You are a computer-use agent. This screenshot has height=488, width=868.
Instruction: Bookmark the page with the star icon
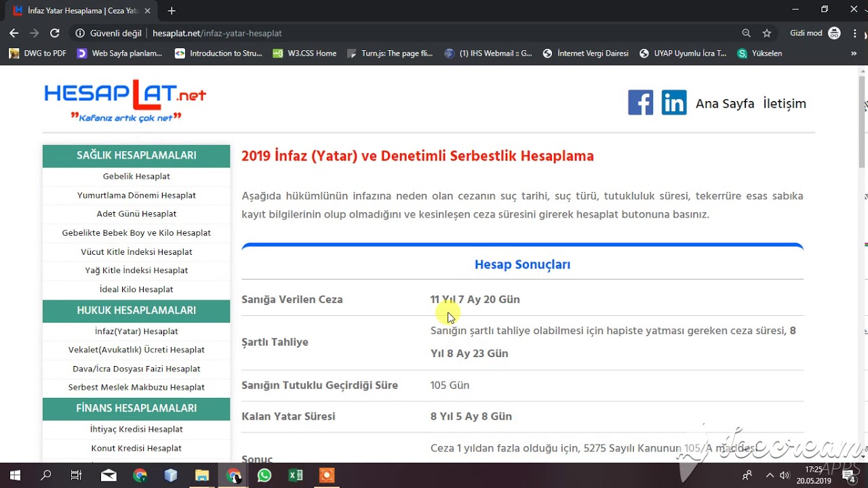click(x=767, y=33)
